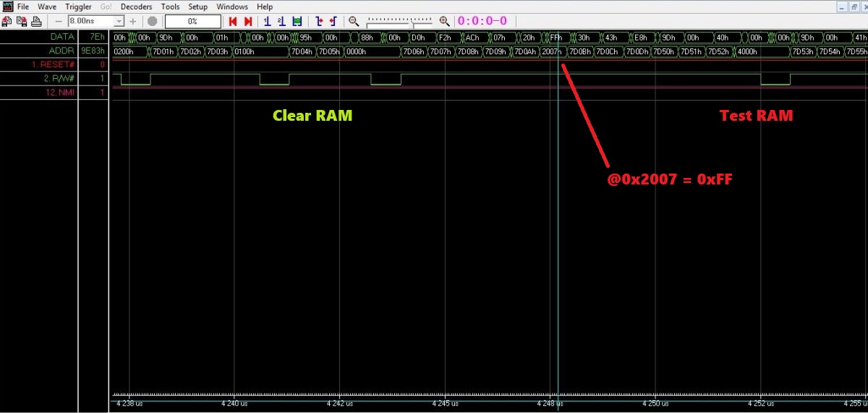Click the red jump-to-previous arrow
Image resolution: width=868 pixels, height=413 pixels.
coord(233,22)
